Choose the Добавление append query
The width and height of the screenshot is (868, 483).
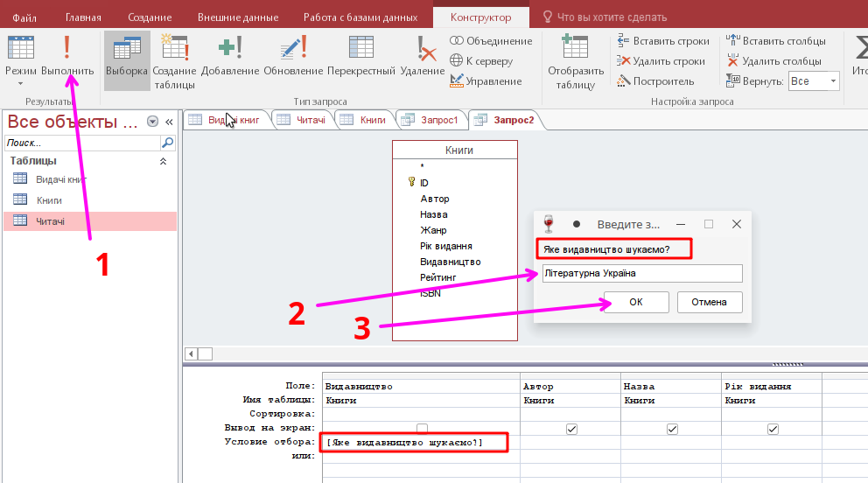coord(230,55)
